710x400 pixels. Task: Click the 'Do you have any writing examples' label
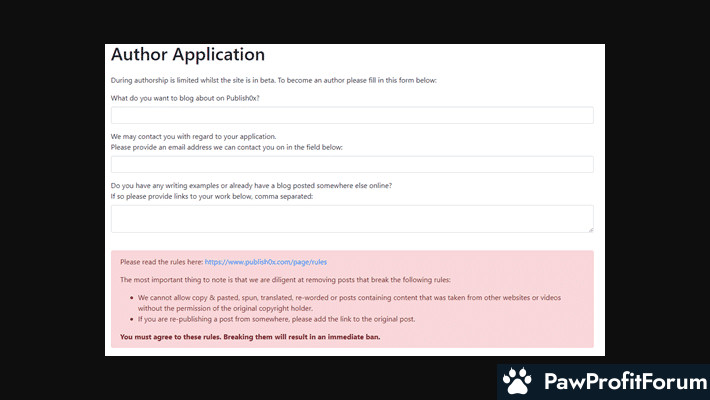coord(251,185)
